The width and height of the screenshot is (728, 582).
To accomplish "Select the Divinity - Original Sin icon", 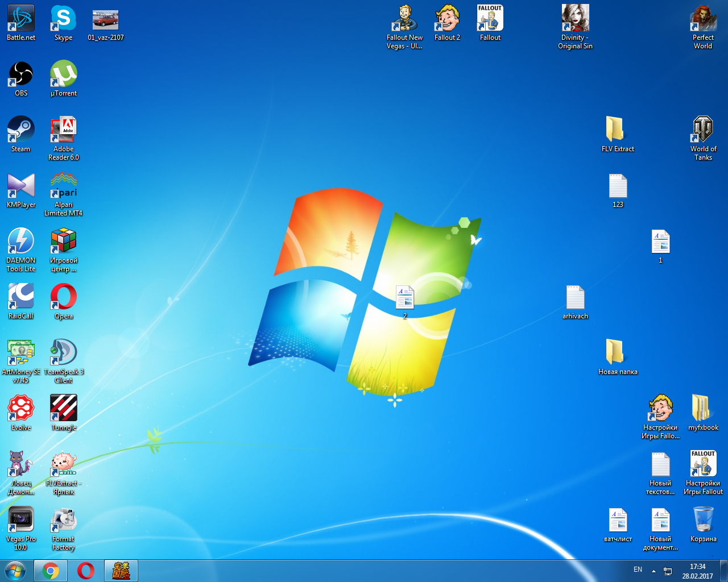I will click(576, 28).
